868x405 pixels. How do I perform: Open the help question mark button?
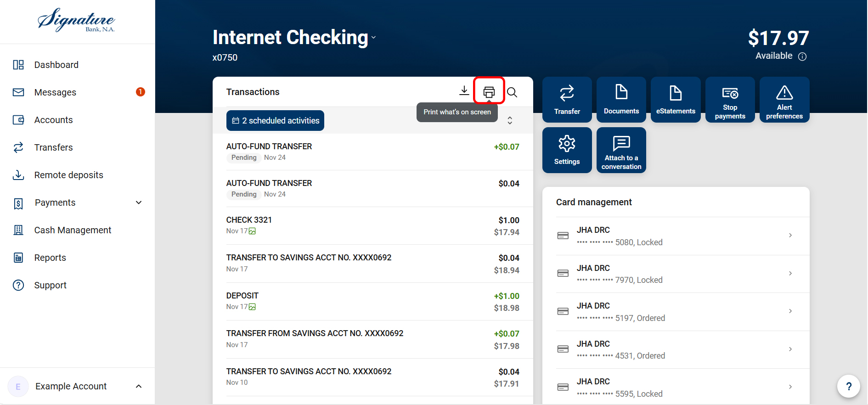coord(848,386)
